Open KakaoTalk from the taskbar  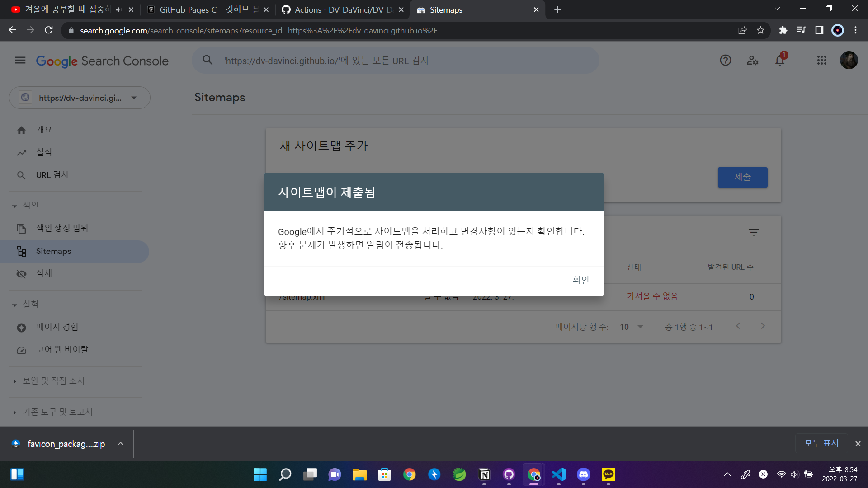click(608, 474)
